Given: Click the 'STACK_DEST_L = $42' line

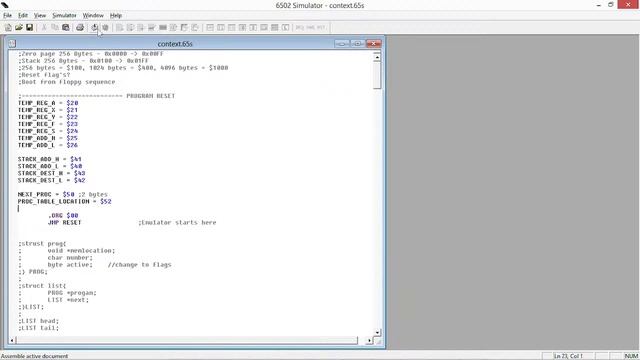Looking at the screenshot, I should (x=51, y=180).
